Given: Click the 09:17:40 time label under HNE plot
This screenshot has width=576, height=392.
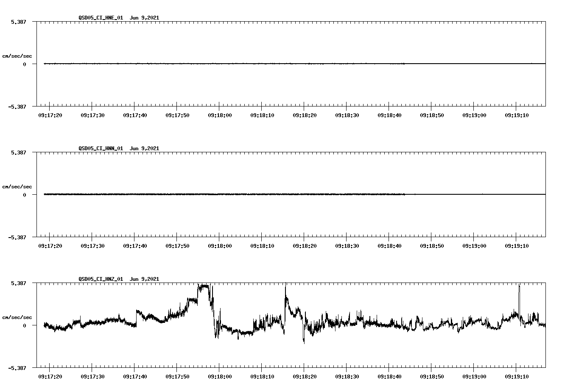Looking at the screenshot, I should [135, 115].
